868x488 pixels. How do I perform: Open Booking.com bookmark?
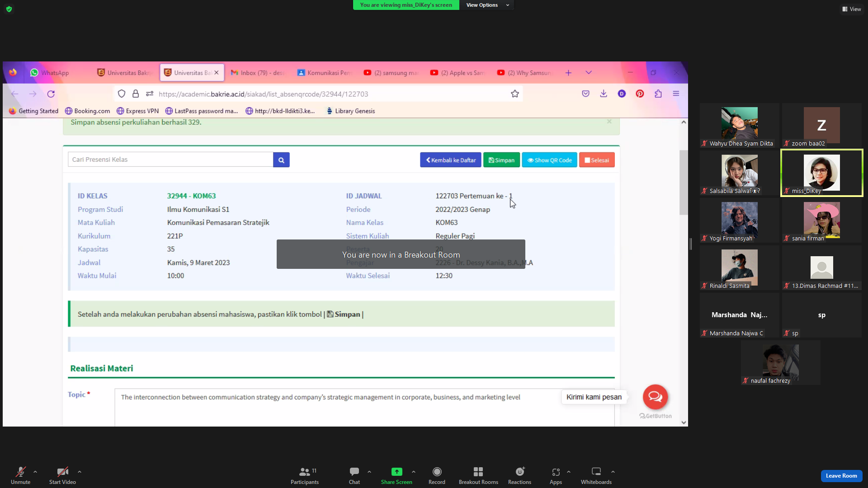(x=88, y=111)
